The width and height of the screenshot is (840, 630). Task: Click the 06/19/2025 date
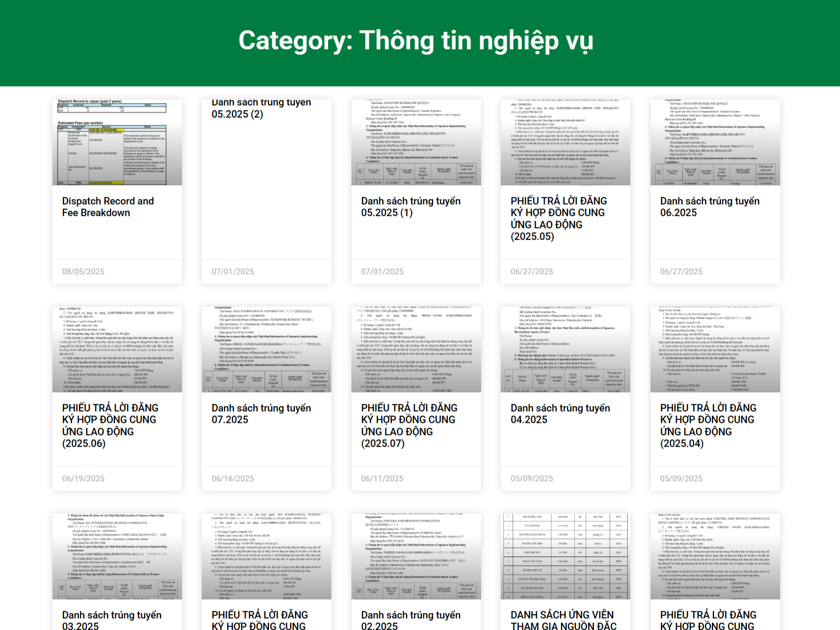(x=83, y=479)
